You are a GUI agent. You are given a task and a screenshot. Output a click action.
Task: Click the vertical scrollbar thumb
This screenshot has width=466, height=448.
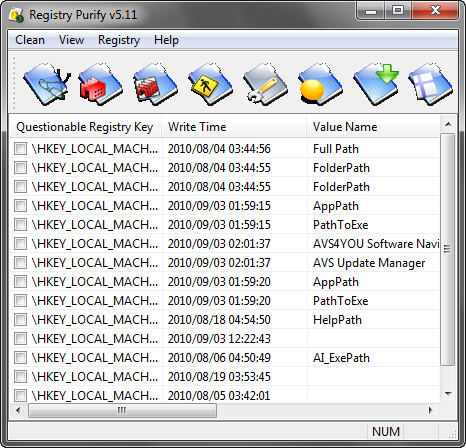pyautogui.click(x=448, y=249)
